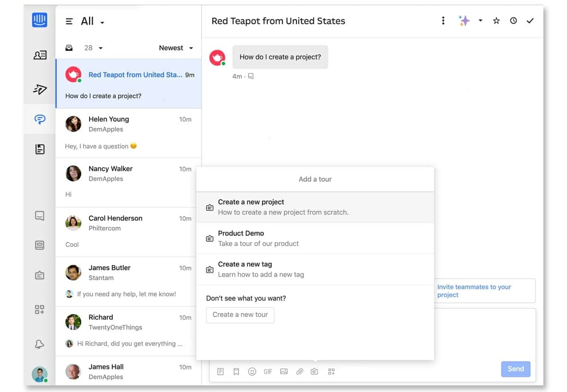Click the Send button
567x392 pixels.
(515, 369)
